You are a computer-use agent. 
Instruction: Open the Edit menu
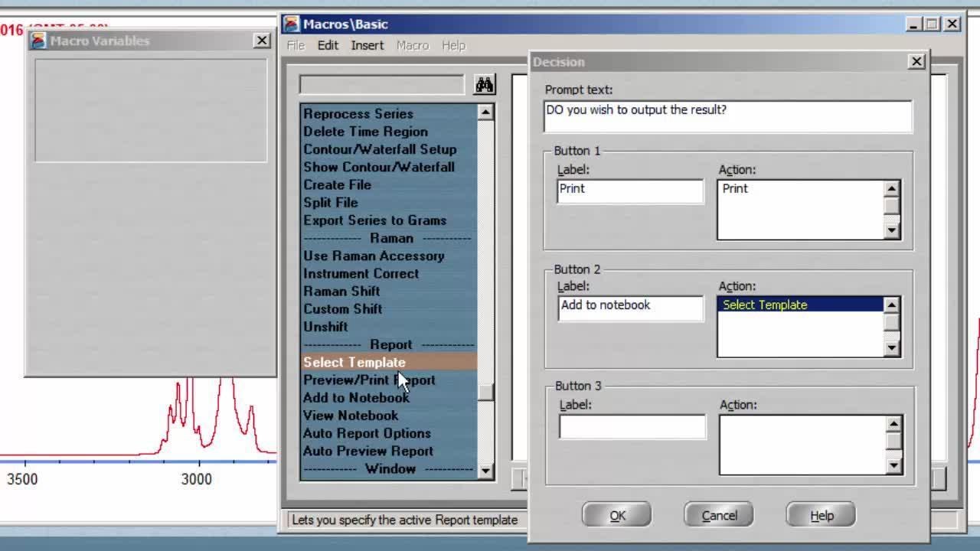328,46
